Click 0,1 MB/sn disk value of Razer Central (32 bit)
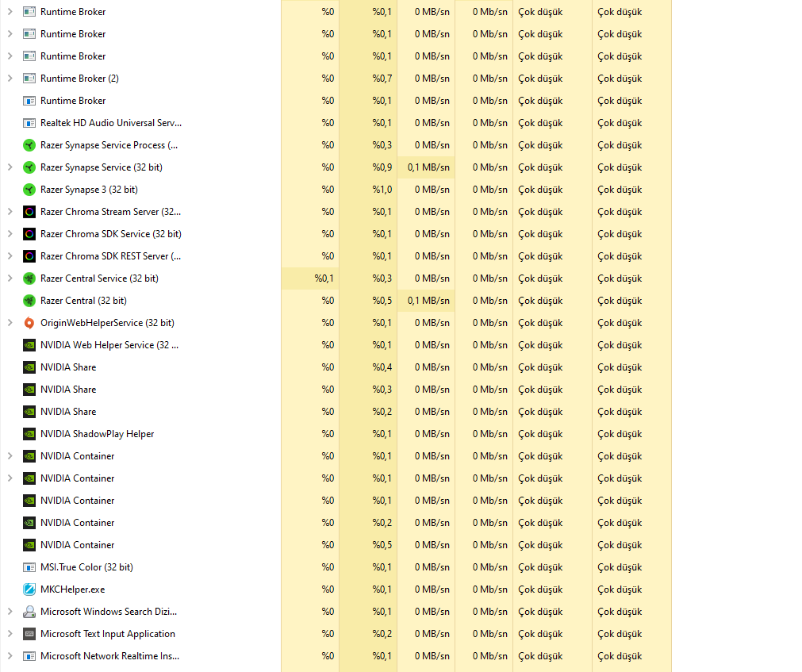Image resolution: width=802 pixels, height=672 pixels. click(x=428, y=301)
